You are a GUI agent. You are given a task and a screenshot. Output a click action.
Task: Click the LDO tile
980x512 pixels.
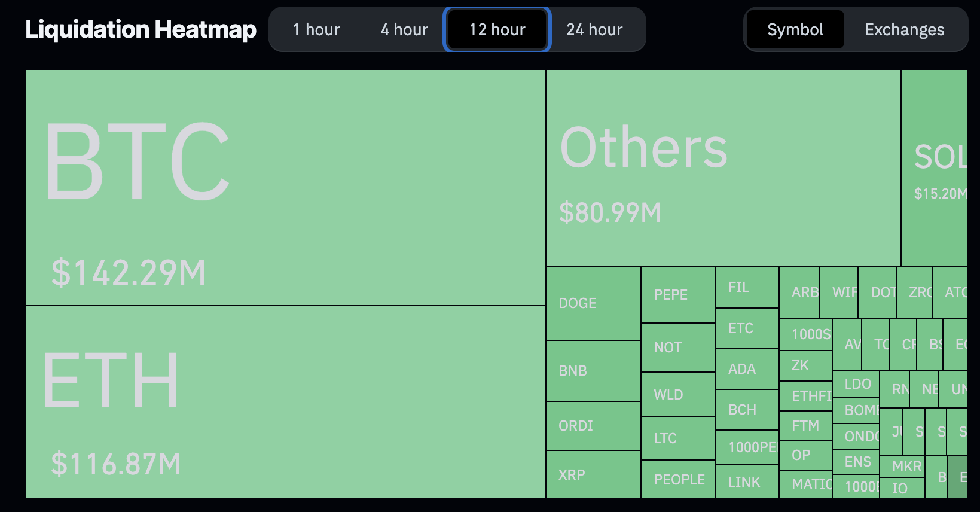(856, 384)
